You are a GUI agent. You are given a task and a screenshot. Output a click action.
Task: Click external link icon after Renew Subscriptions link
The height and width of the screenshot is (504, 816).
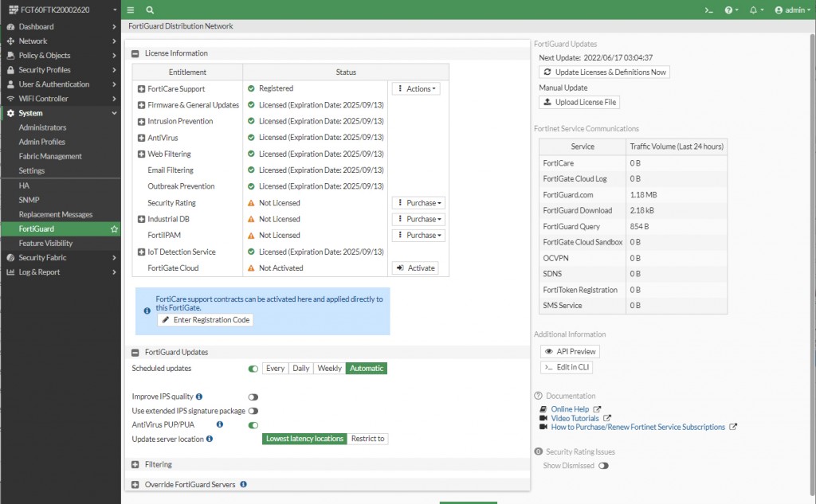(x=733, y=427)
